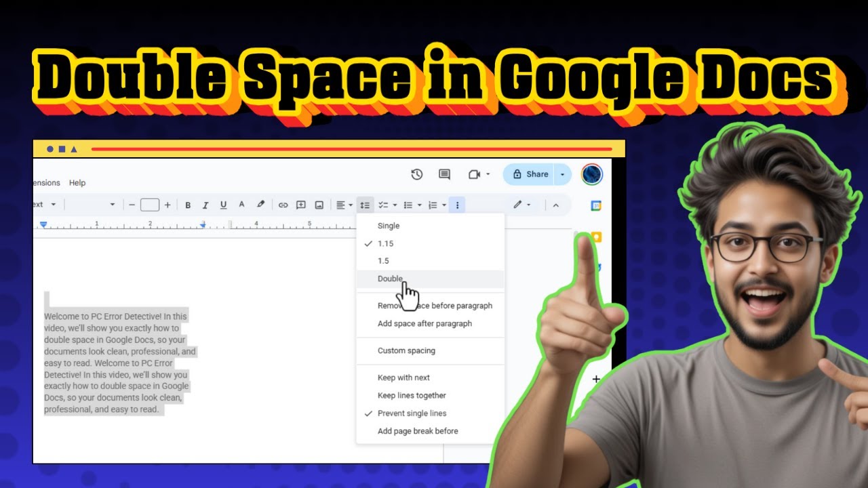Open checklist menu dropdown

click(387, 205)
